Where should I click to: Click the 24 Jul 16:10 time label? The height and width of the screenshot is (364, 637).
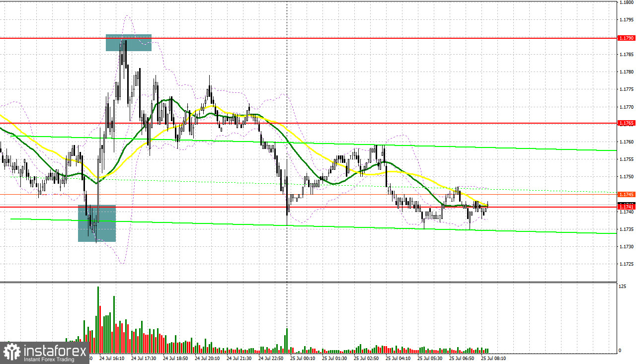pyautogui.click(x=112, y=358)
